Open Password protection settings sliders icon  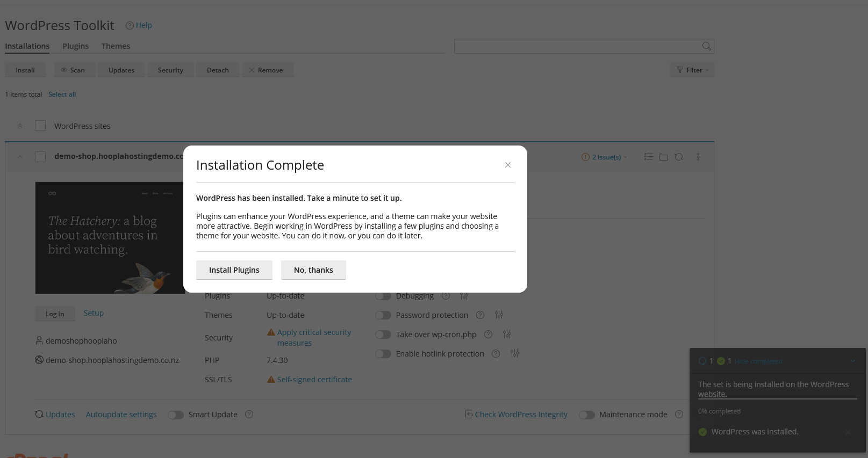click(x=499, y=315)
